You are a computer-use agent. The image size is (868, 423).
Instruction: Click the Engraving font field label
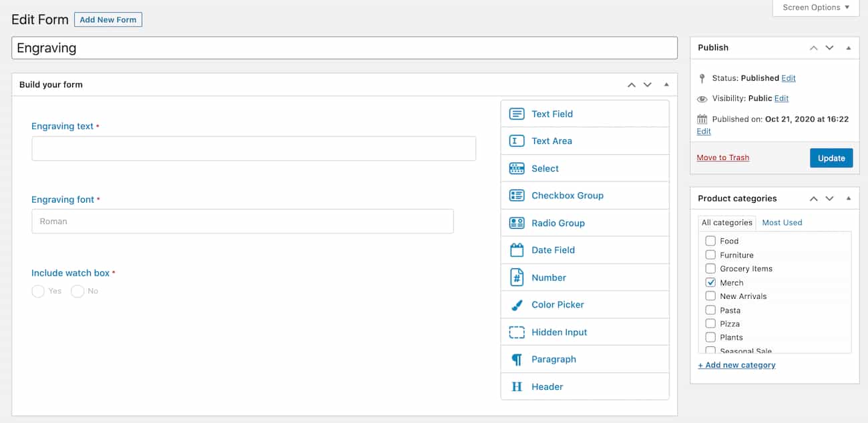[63, 199]
